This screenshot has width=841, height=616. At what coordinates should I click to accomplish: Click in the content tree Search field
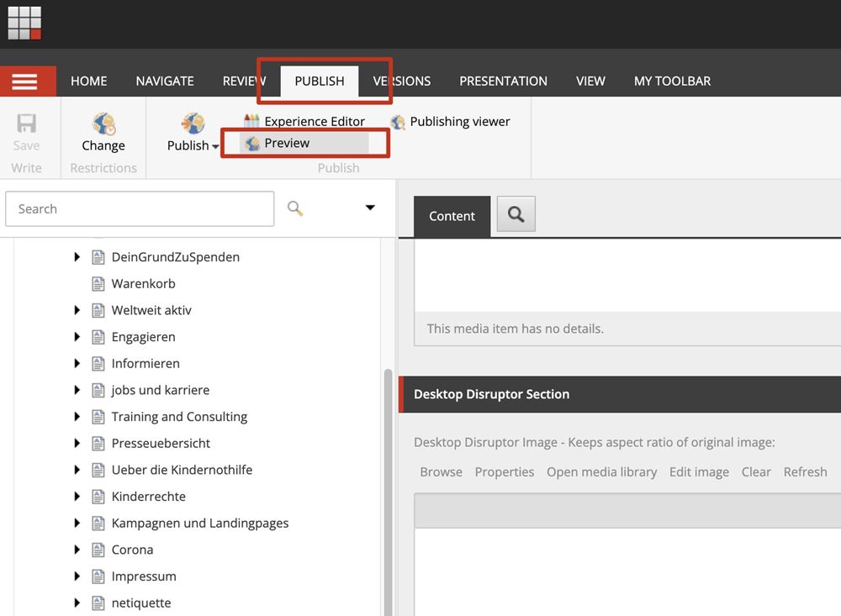point(140,209)
